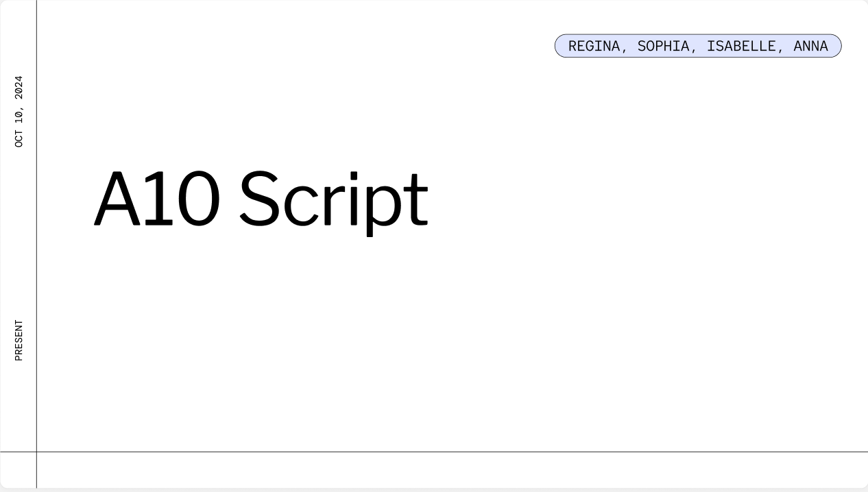Select the word "Script" in the title
868x492 pixels.
[x=334, y=199]
